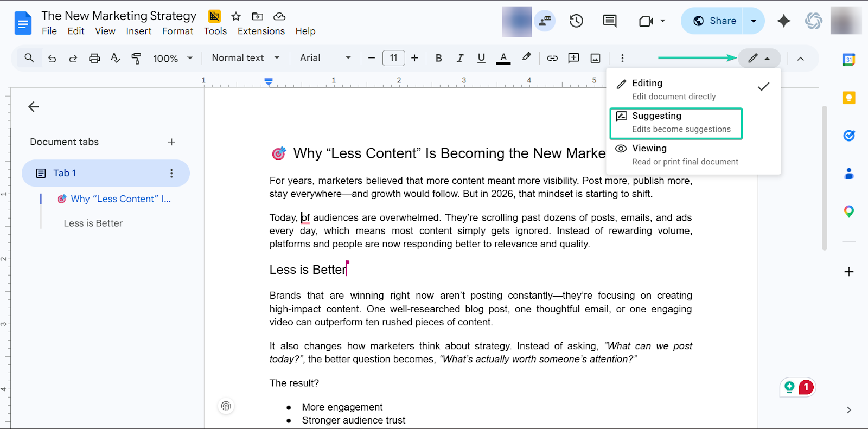Open the text color picker
868x429 pixels.
coord(503,58)
